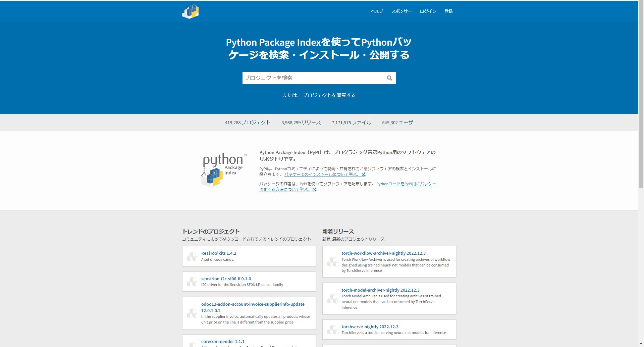Click the package icon next to torch-workflow-archiver-nightly
Screen dimensions: 644x347
click(x=333, y=261)
